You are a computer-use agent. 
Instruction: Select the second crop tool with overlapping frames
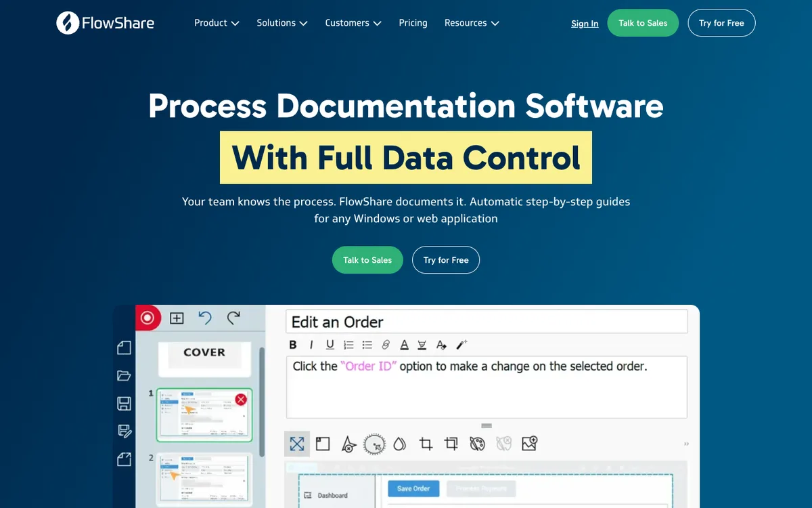pyautogui.click(x=451, y=444)
